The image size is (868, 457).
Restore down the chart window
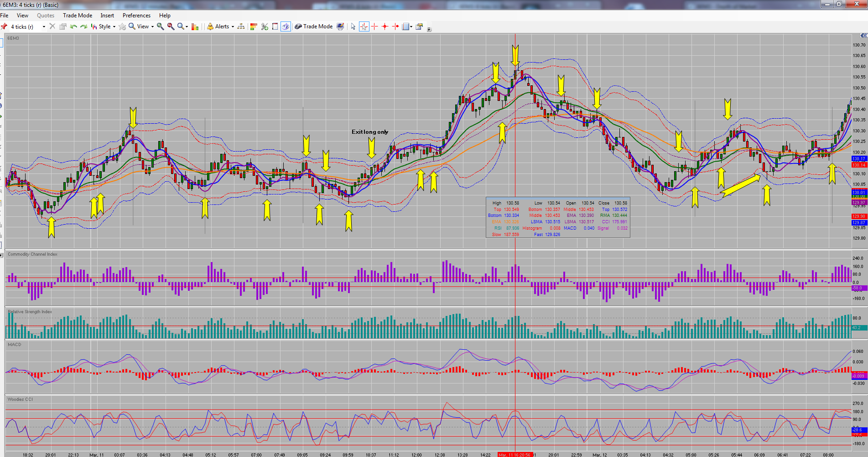(x=839, y=4)
